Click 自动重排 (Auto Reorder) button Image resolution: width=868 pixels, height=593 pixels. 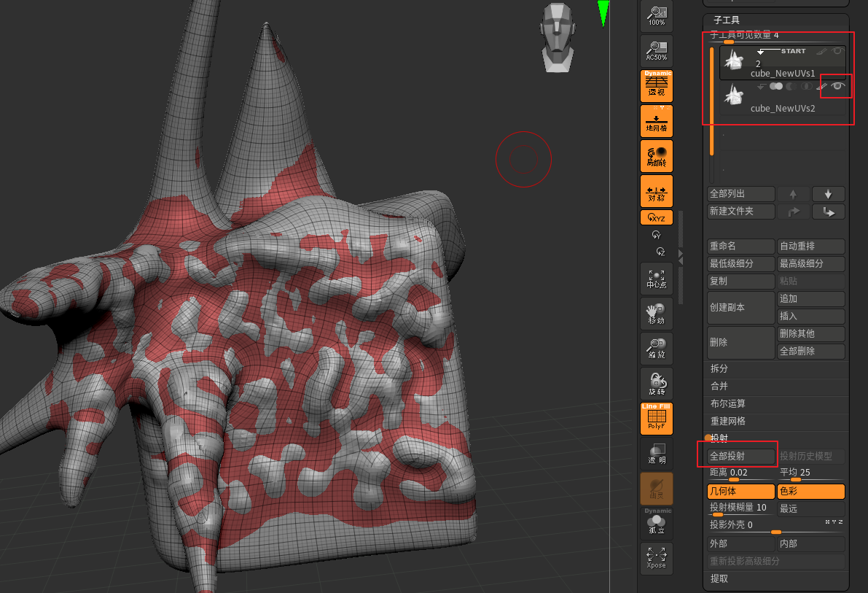[x=811, y=246]
